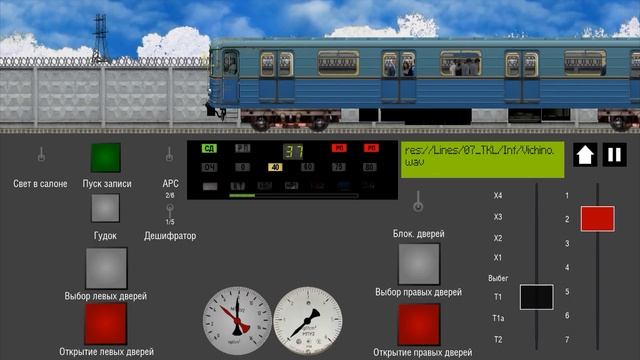Go to the home menu via house icon

click(x=585, y=154)
